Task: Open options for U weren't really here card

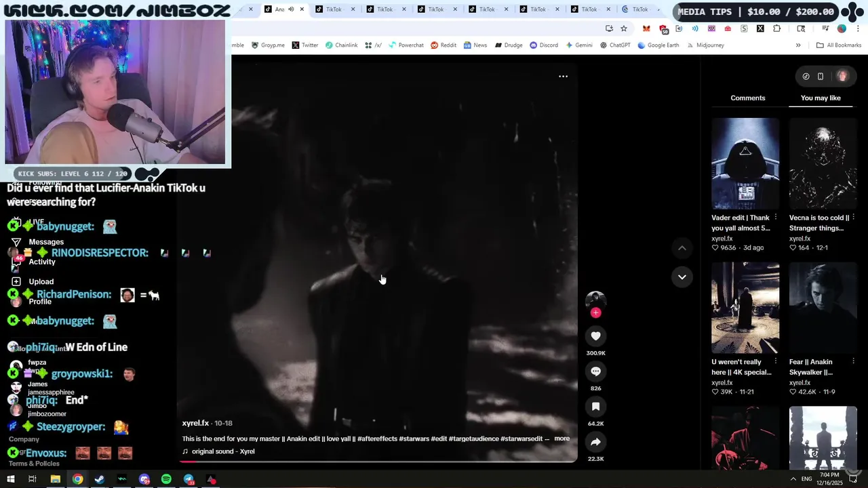Action: click(x=776, y=362)
